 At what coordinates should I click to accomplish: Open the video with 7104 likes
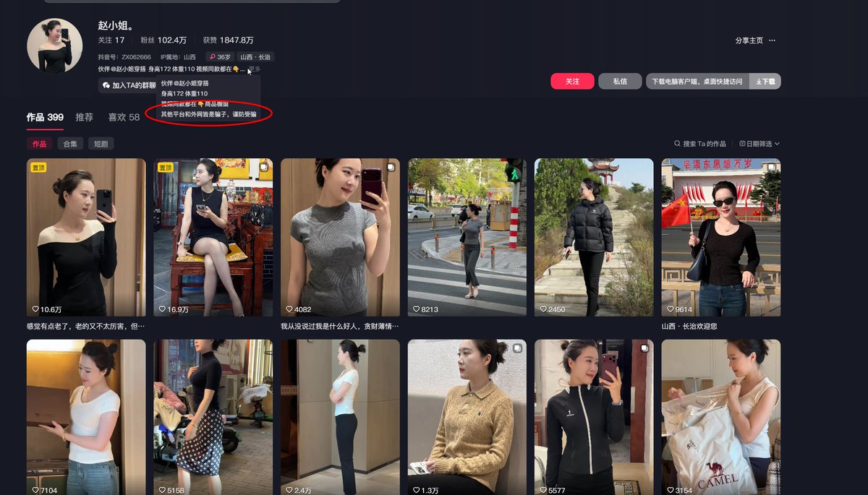click(86, 417)
